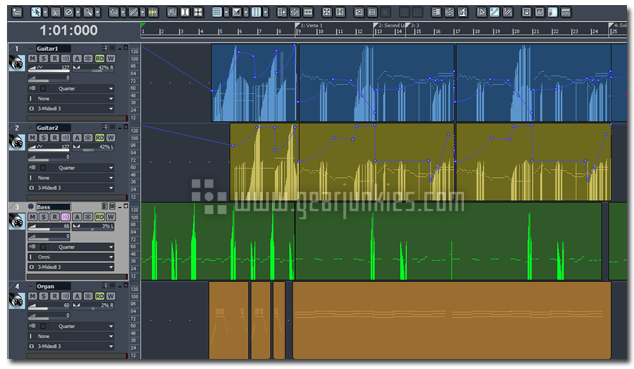Viewport: 634px width, 369px height.
Task: Open Guitar1 output 3-Midex8 3 dropdown
Action: coord(71,109)
